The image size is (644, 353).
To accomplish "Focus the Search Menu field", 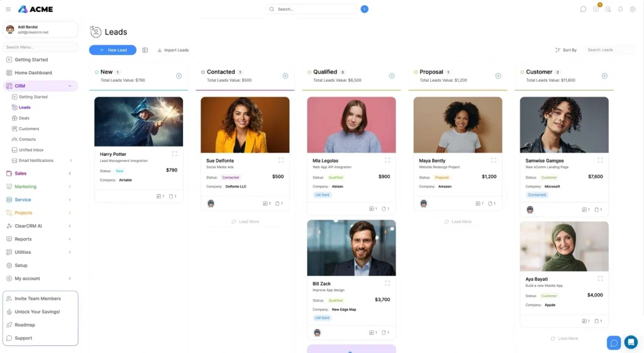I will pyautogui.click(x=40, y=47).
